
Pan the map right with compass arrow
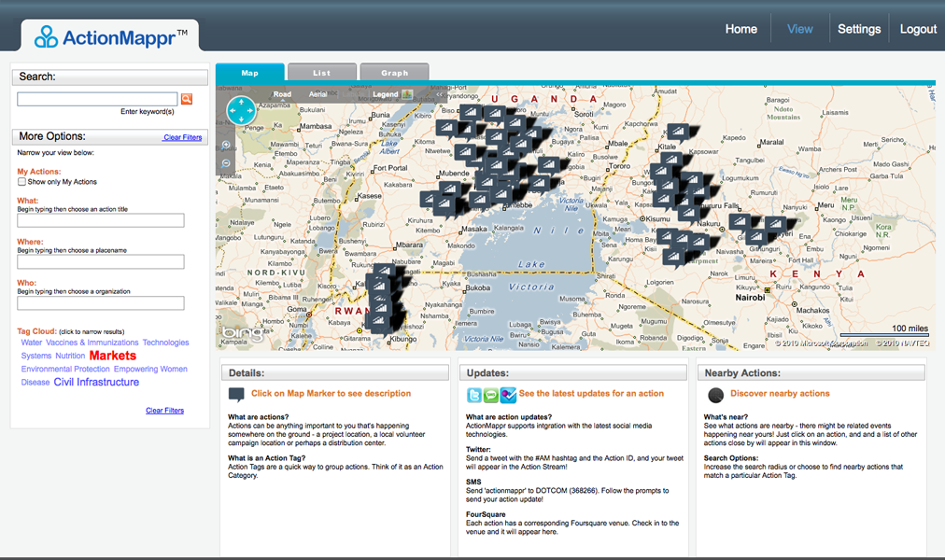point(249,111)
